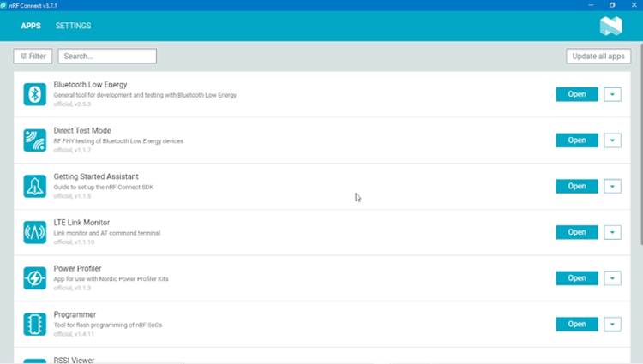This screenshot has width=643, height=364.
Task: Open the Getting Started Assistant app
Action: pos(577,187)
